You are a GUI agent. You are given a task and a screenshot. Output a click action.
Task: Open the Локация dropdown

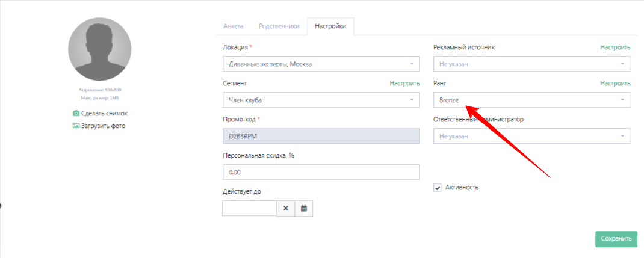pos(321,64)
